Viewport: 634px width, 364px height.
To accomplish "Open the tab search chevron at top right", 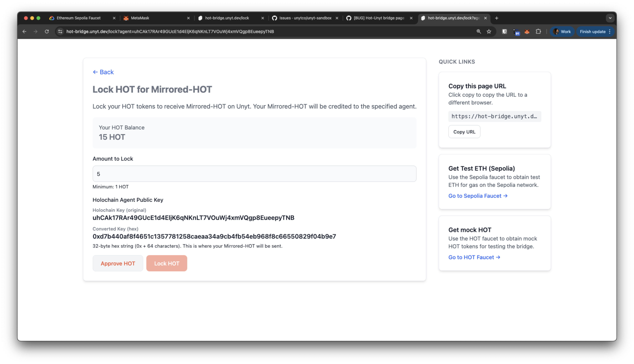I will point(610,18).
